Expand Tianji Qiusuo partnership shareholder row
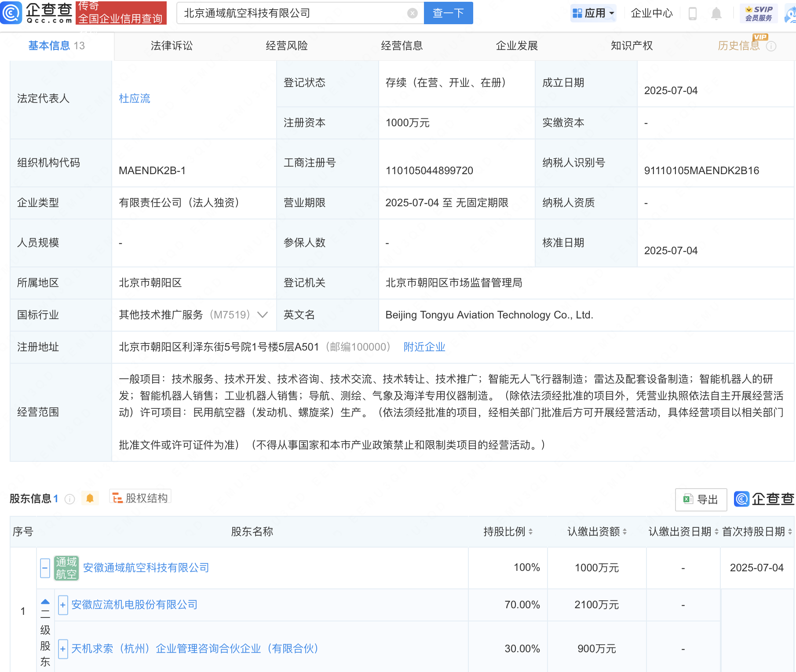This screenshot has width=796, height=672. (63, 649)
